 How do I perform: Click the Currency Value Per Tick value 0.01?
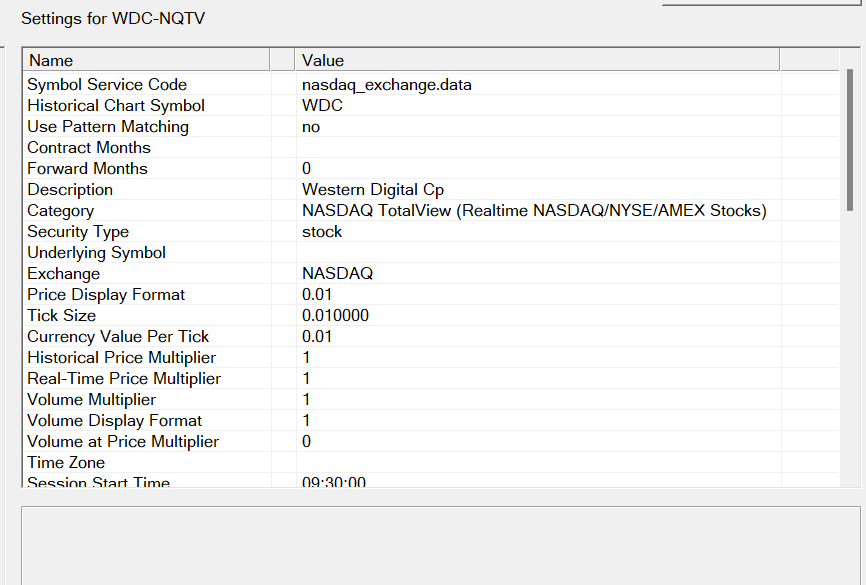click(x=317, y=336)
